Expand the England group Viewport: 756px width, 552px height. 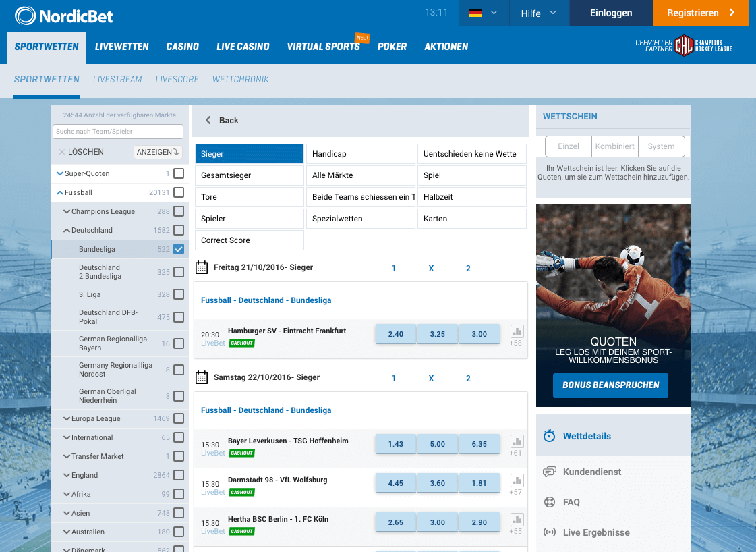(67, 475)
